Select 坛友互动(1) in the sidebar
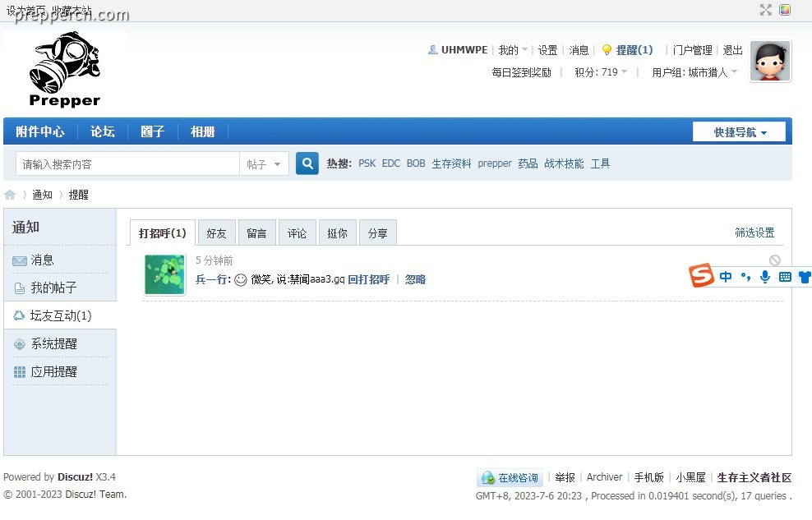Viewport: 812px width, 520px height. pos(61,315)
